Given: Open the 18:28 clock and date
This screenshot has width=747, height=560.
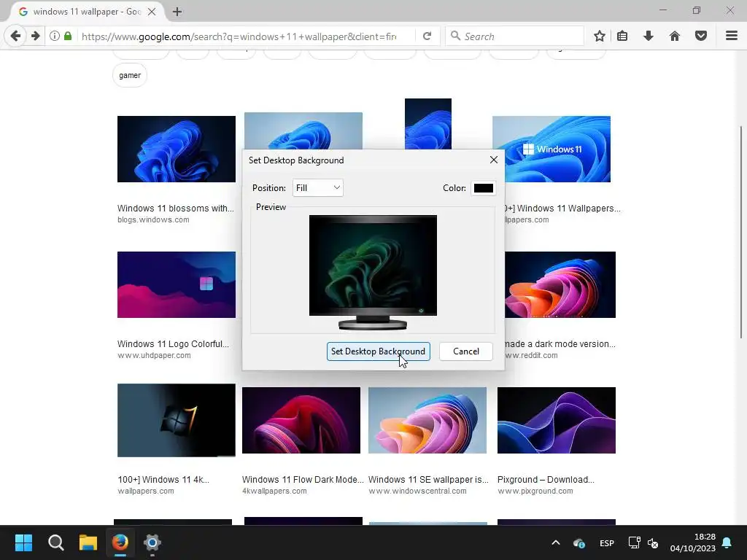Looking at the screenshot, I should coord(693,542).
